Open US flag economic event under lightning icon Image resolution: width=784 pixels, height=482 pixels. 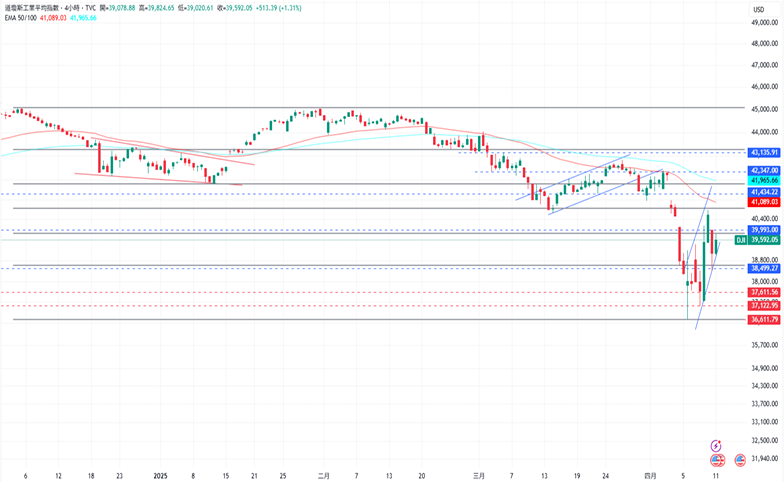(x=717, y=460)
